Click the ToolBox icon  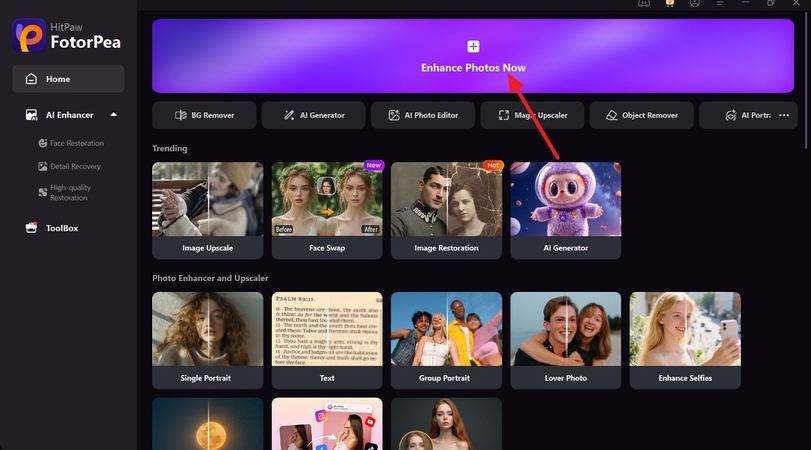click(31, 228)
